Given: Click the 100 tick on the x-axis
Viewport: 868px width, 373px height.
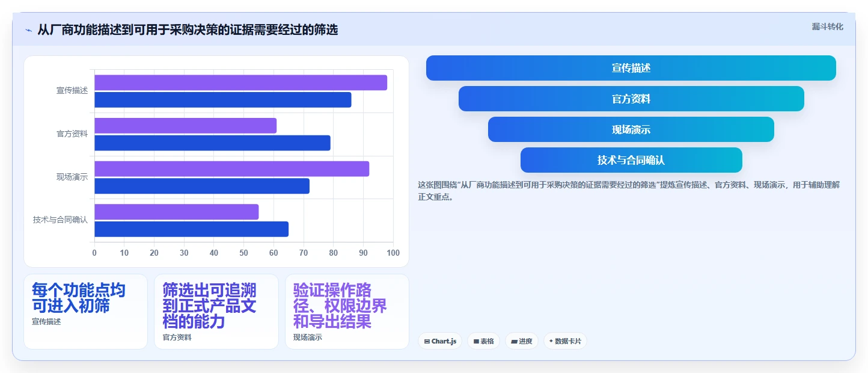Looking at the screenshot, I should (393, 253).
